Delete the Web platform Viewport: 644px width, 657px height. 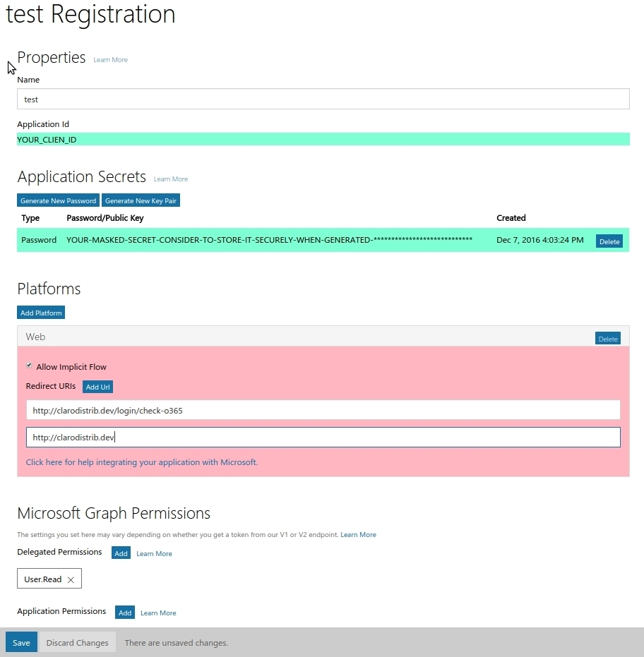coord(607,339)
